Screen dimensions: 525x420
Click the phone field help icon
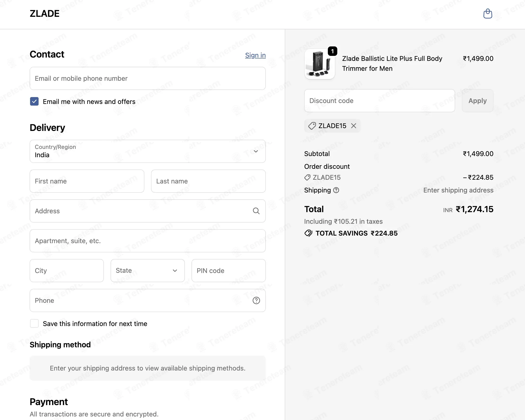coord(256,300)
